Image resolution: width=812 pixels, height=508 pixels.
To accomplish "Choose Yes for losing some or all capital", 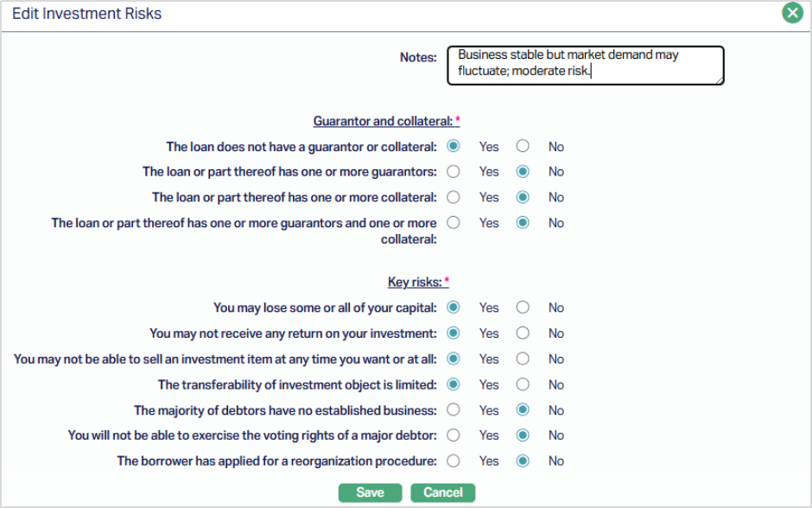I will 454,308.
